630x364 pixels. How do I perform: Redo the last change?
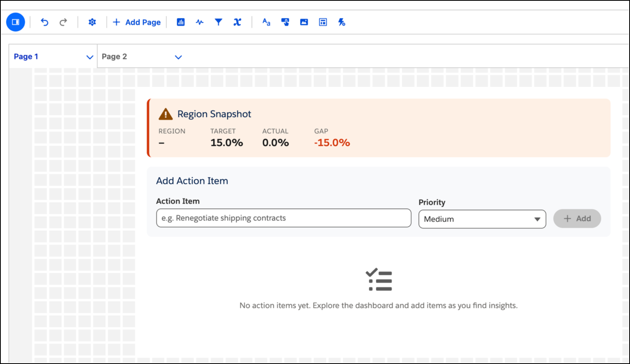pyautogui.click(x=63, y=22)
